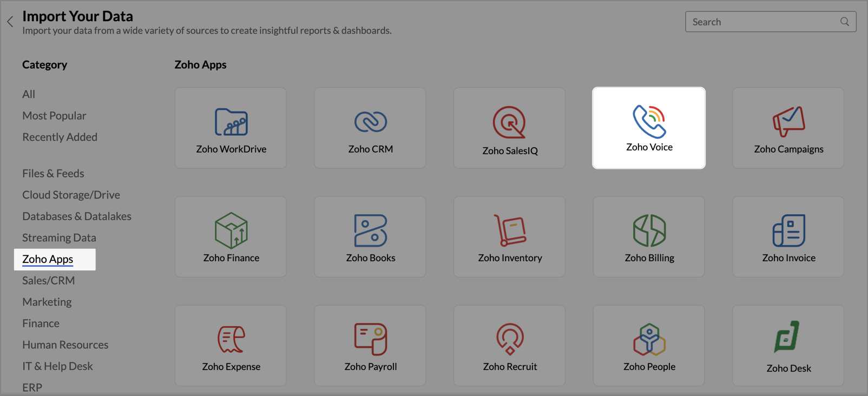Show All categories

(x=29, y=94)
